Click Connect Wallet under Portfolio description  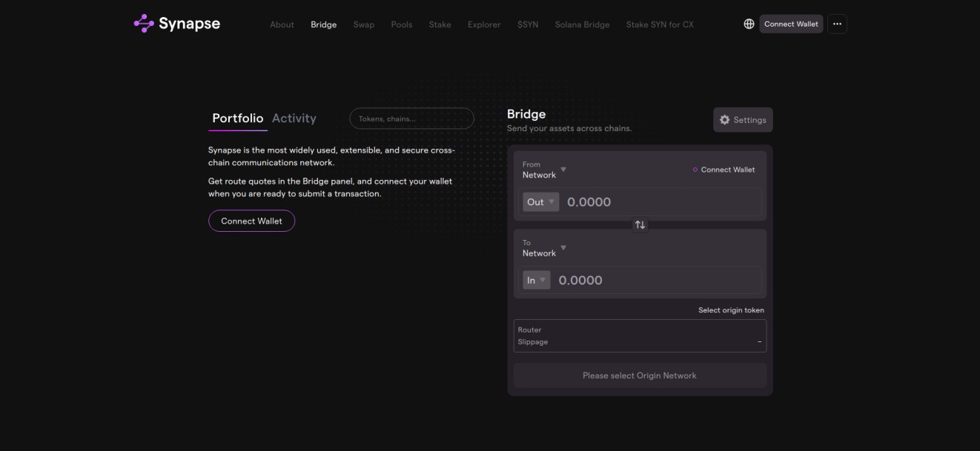(x=251, y=221)
